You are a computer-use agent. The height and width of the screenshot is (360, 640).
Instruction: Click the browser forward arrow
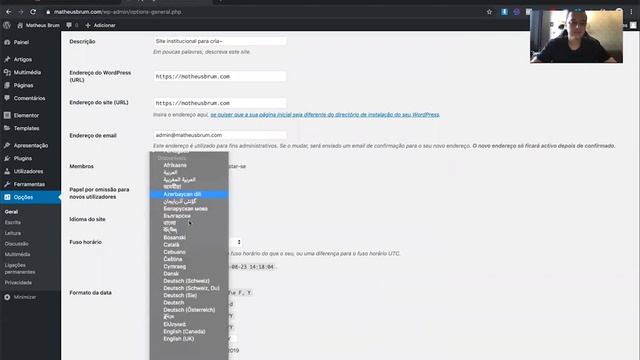point(20,12)
